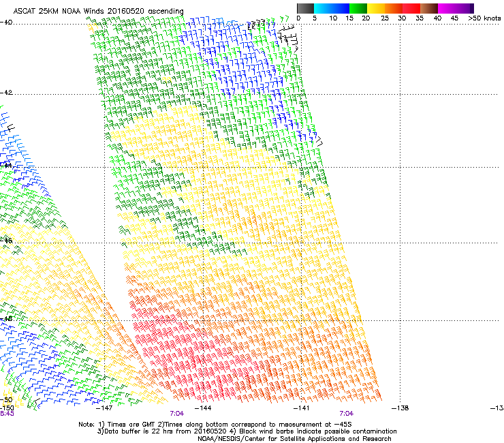Click legend scale label '25'
Screen dimensions: 504x443
[385, 18]
